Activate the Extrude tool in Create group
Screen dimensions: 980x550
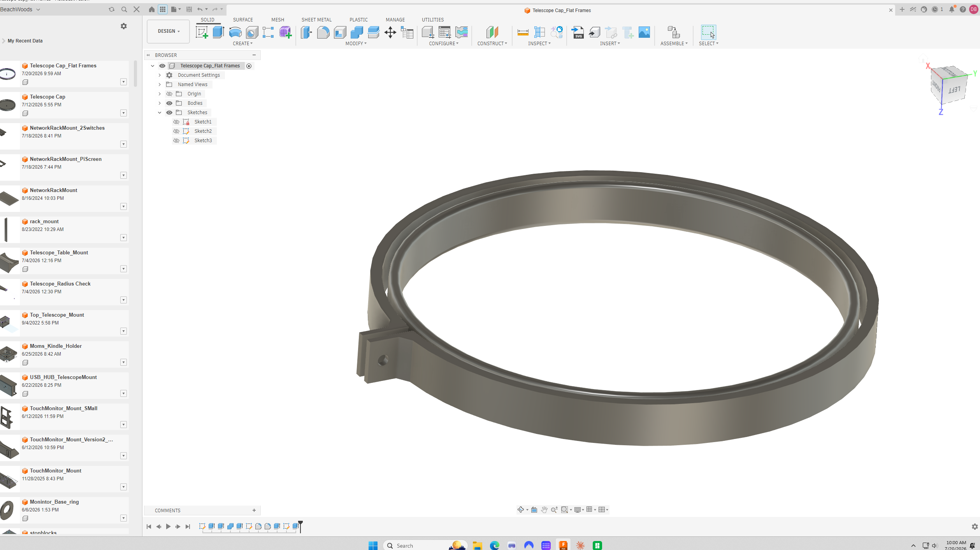(218, 32)
